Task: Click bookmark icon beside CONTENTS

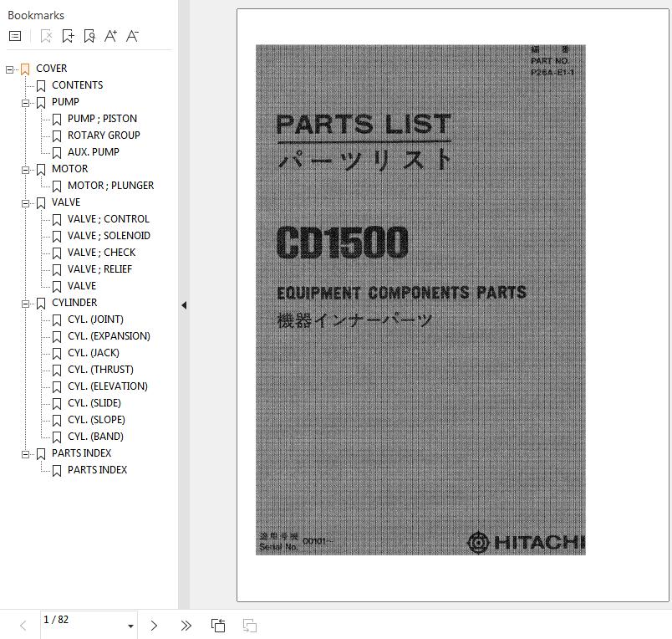Action: click(x=41, y=86)
